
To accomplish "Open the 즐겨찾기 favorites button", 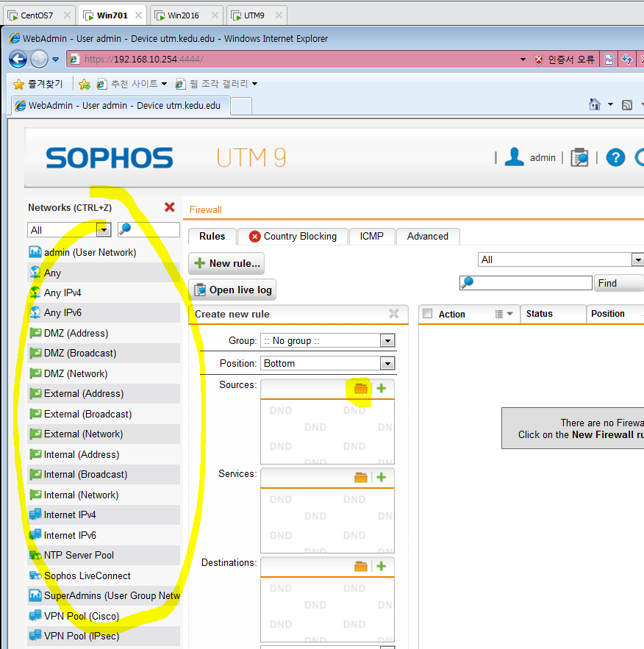I will pos(37,84).
